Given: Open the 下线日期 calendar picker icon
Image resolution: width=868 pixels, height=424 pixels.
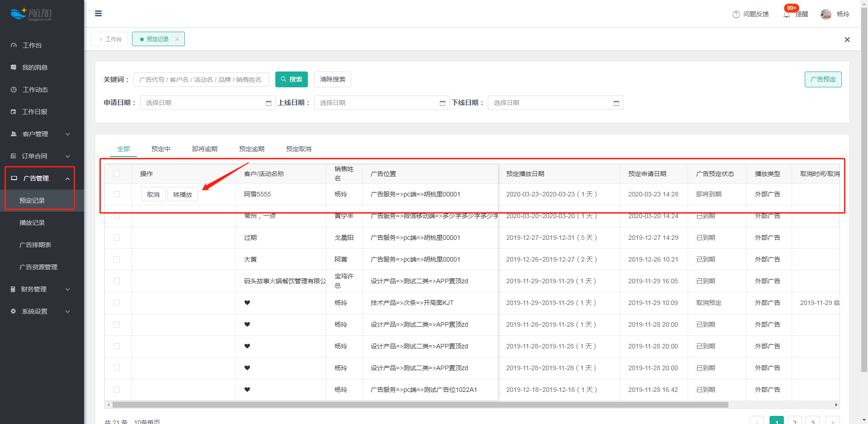Looking at the screenshot, I should [x=616, y=103].
